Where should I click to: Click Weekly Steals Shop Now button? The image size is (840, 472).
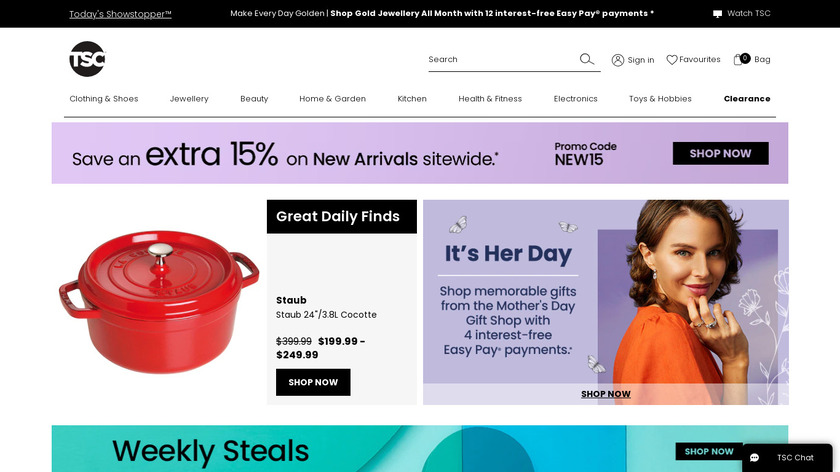[709, 451]
